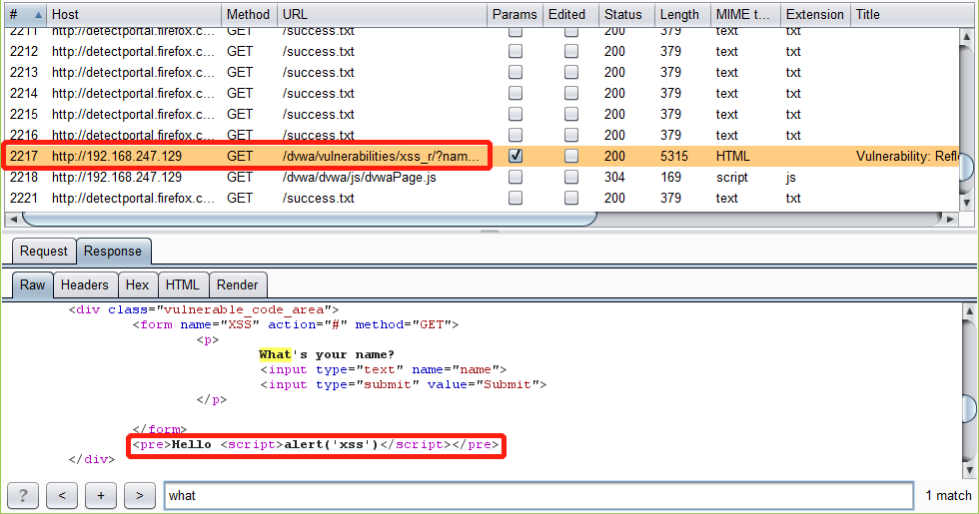Go to previous search match
This screenshot has width=979, height=514.
click(x=62, y=496)
